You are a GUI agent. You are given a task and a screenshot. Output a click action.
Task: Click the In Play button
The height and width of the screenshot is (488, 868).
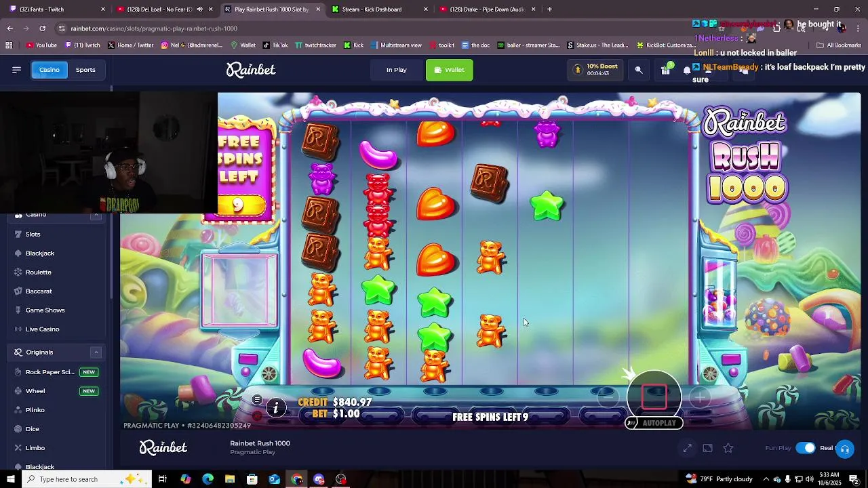tap(397, 70)
